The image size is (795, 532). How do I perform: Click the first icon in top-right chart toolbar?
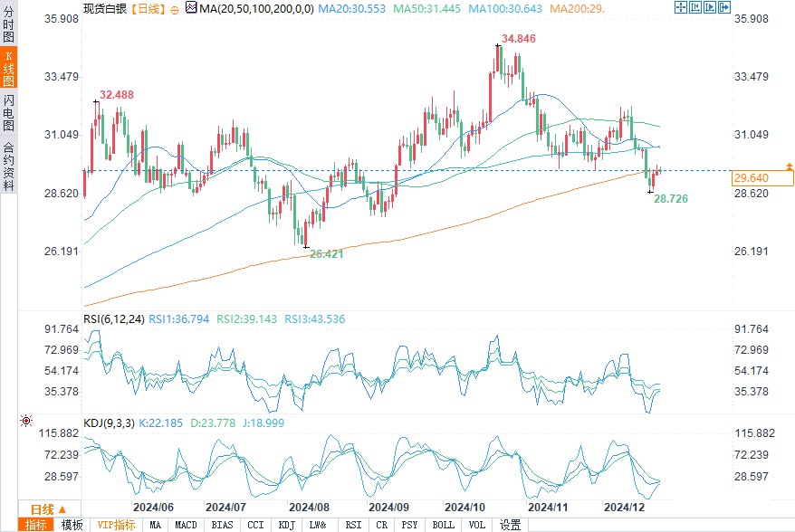point(680,8)
